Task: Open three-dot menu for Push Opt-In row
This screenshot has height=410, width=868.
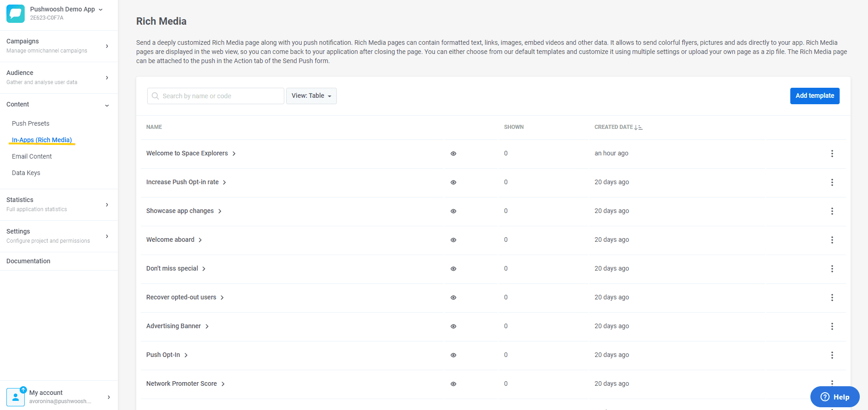Action: coord(832,355)
